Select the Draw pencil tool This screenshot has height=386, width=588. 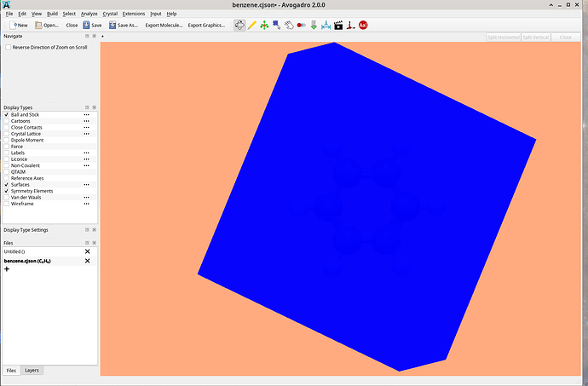[251, 25]
